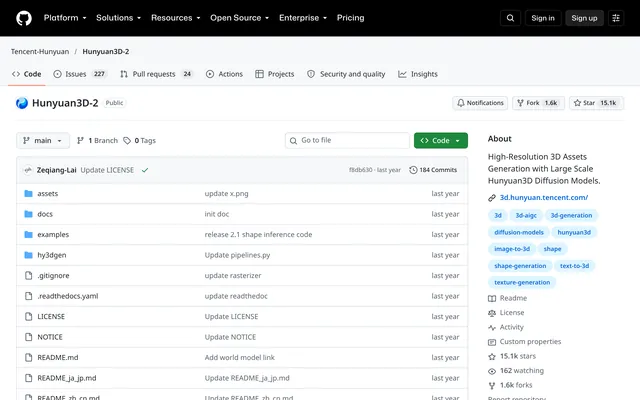
Task: Open the 3d.hunyuan.tencent.com link
Action: coord(544,198)
